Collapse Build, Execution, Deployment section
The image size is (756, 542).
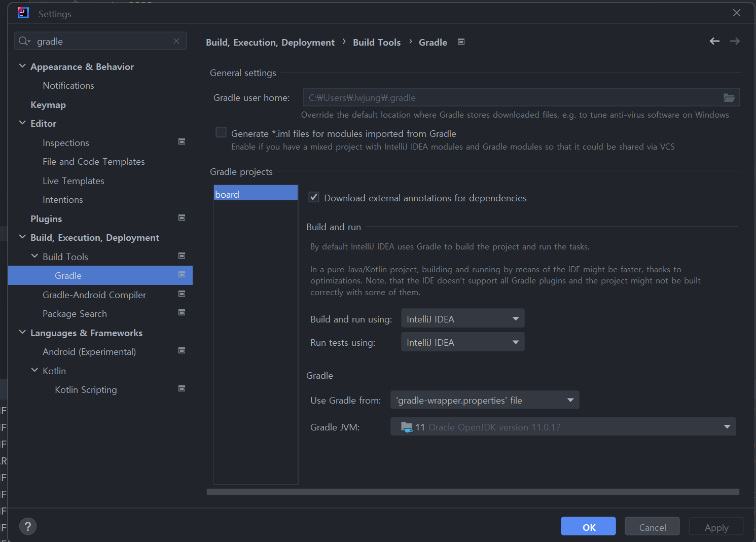pyautogui.click(x=22, y=237)
